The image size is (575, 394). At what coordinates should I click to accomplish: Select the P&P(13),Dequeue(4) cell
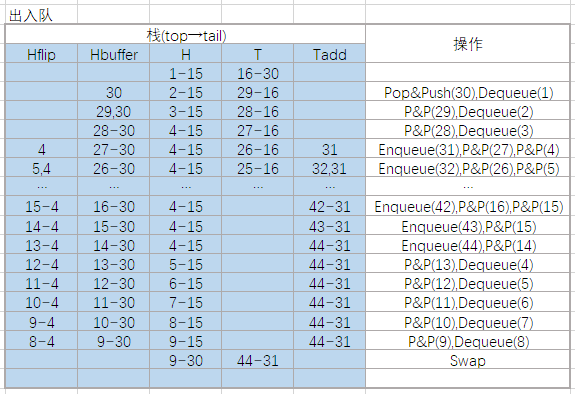468,264
